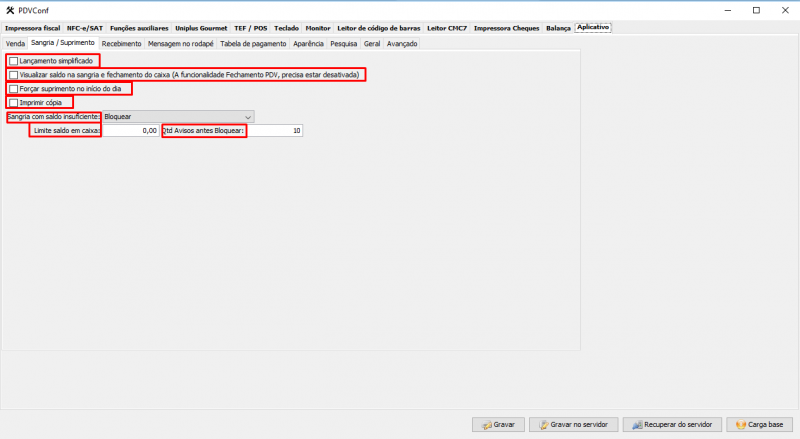This screenshot has width=800, height=439.
Task: Select the Avançado sub-tab
Action: (x=402, y=44)
